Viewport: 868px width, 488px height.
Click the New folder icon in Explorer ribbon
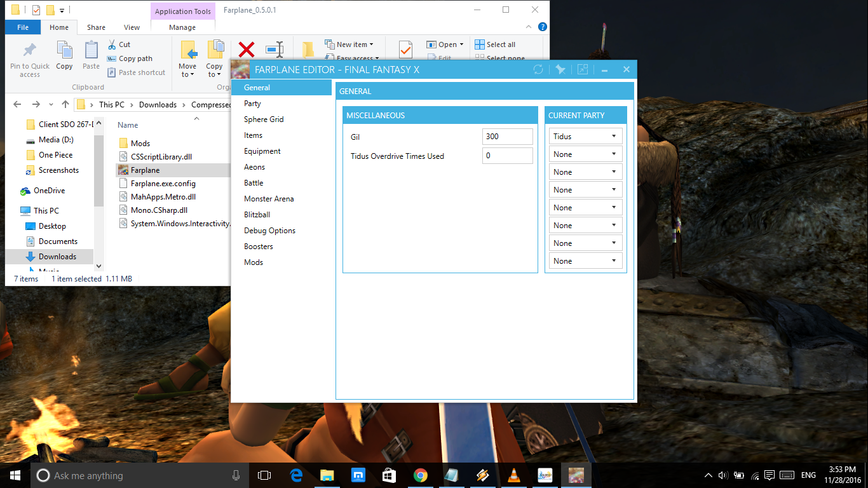coord(308,50)
